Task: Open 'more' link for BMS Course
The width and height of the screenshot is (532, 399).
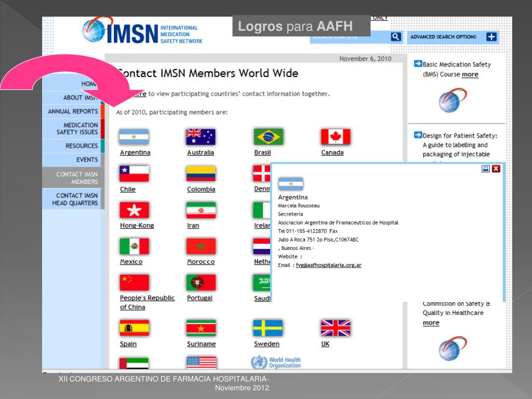Action: tap(470, 74)
